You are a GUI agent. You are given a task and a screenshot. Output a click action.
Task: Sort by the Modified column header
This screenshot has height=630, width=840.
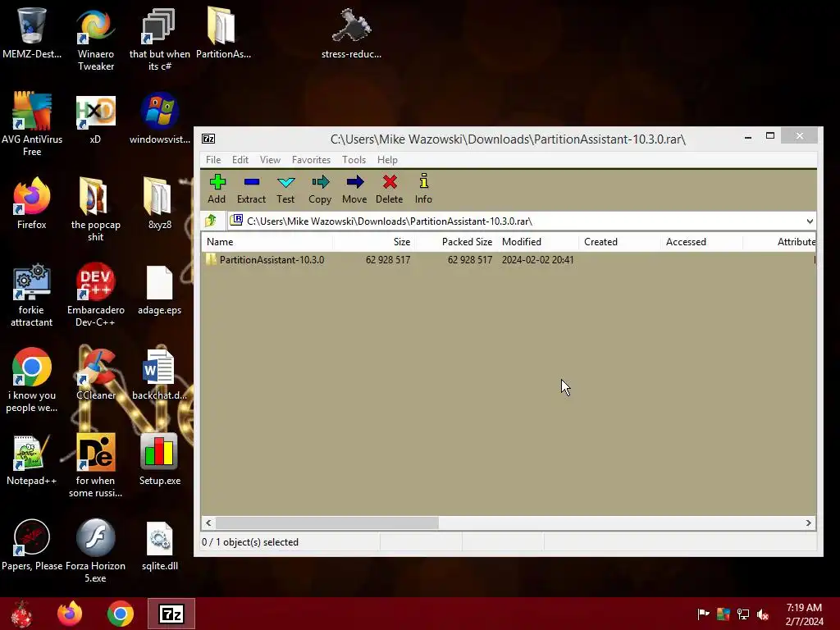click(538, 242)
